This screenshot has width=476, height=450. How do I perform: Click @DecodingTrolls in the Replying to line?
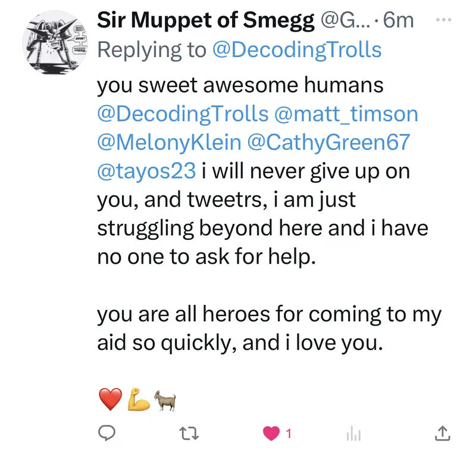296,49
